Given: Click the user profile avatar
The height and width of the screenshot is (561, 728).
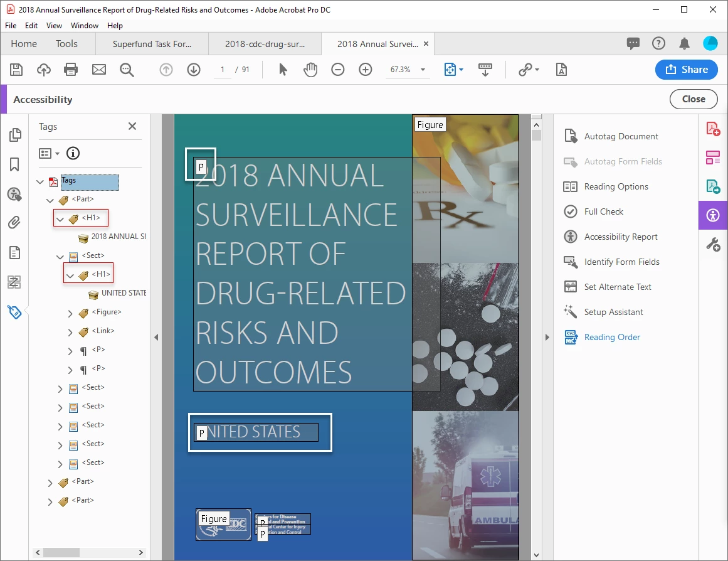Looking at the screenshot, I should click(x=710, y=44).
